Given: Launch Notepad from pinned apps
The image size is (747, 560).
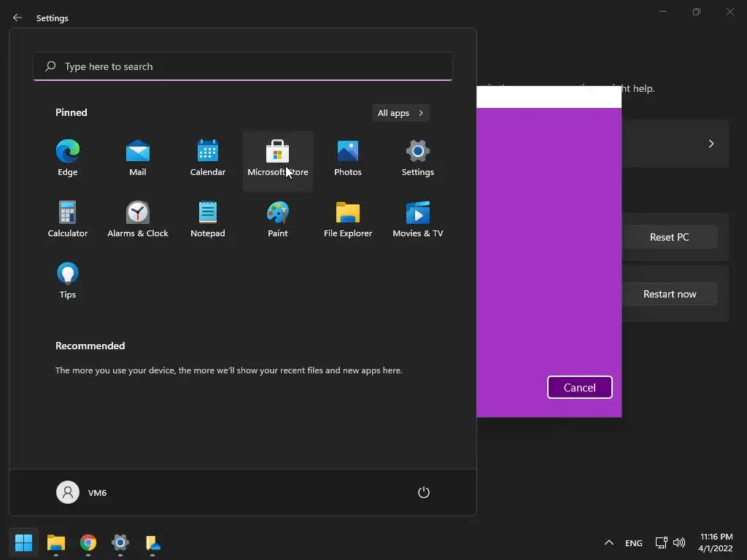Looking at the screenshot, I should click(208, 219).
